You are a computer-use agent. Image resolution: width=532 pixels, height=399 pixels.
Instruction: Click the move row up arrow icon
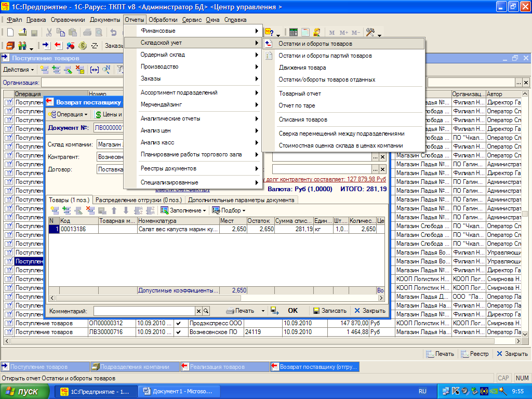point(114,210)
